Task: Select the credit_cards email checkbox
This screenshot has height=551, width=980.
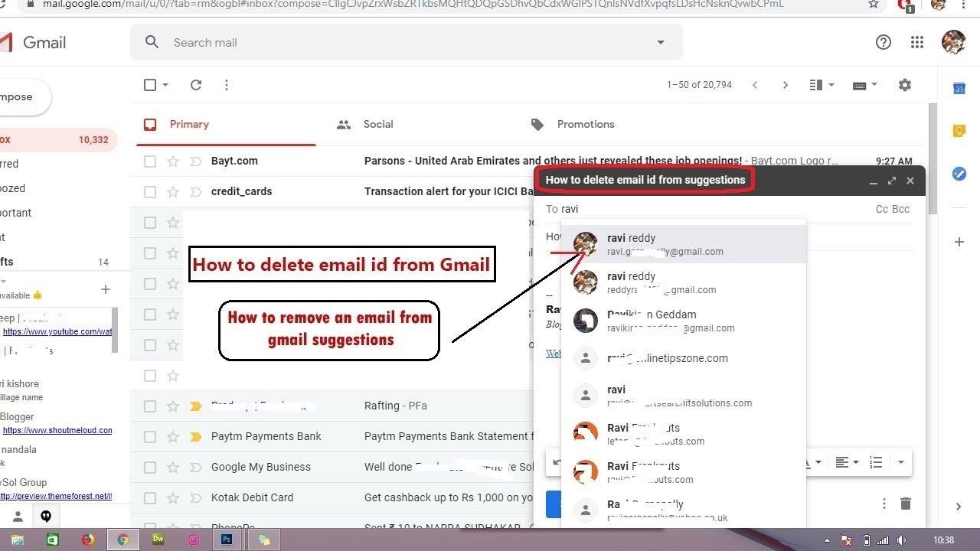Action: (150, 192)
